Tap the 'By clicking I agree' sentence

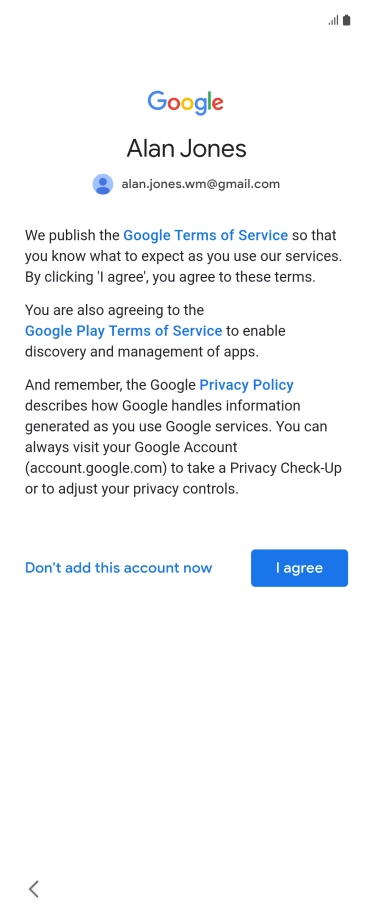[x=170, y=277]
